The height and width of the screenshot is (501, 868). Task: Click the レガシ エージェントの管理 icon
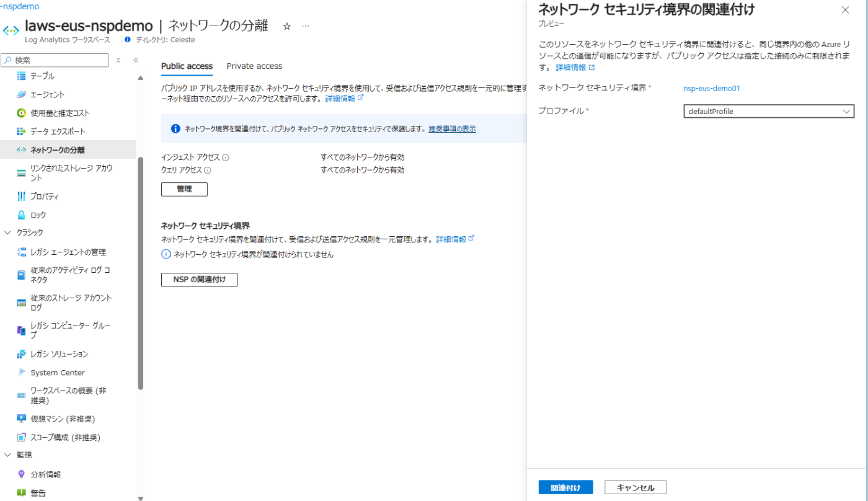point(21,252)
